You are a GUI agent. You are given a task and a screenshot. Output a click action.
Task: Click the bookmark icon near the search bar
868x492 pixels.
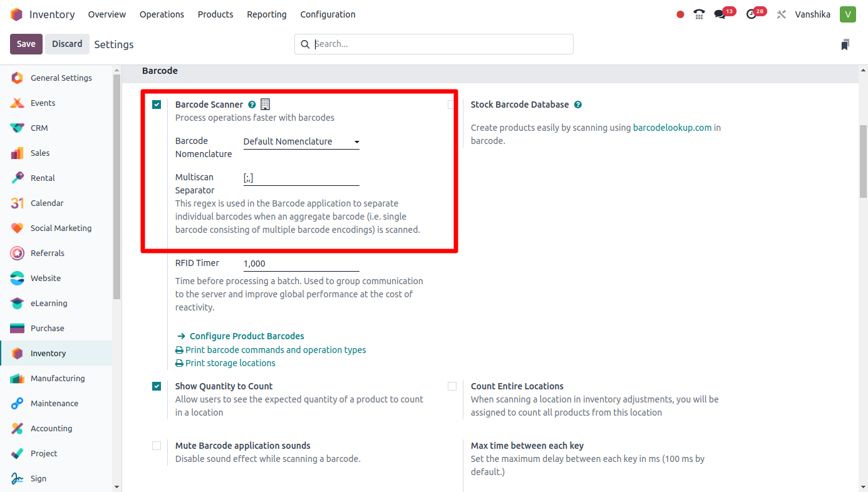tap(845, 44)
